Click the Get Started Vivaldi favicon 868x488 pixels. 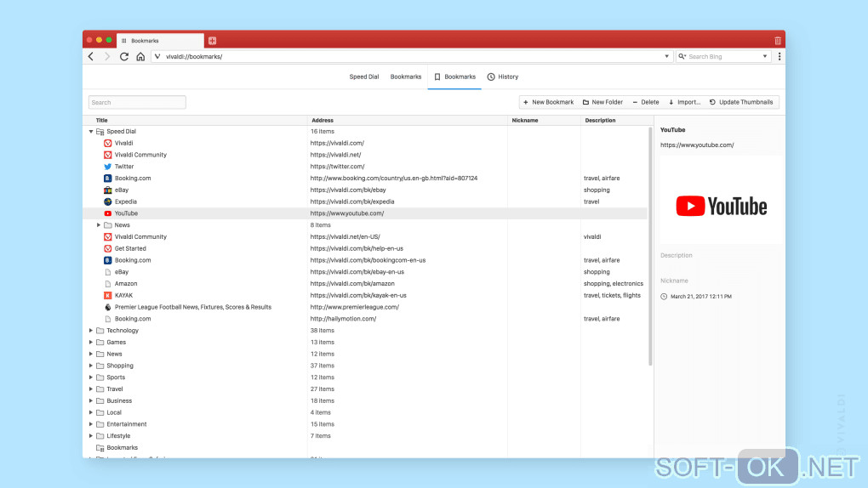pyautogui.click(x=108, y=248)
